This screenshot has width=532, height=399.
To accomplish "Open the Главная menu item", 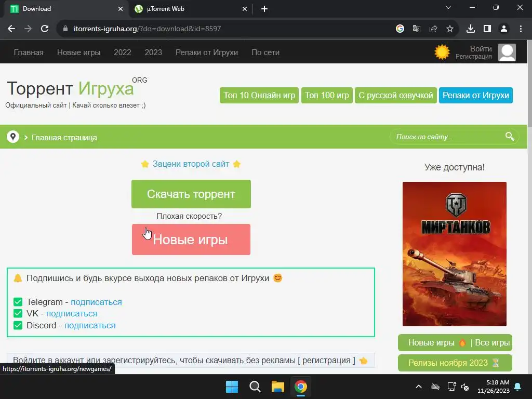I will [x=29, y=52].
